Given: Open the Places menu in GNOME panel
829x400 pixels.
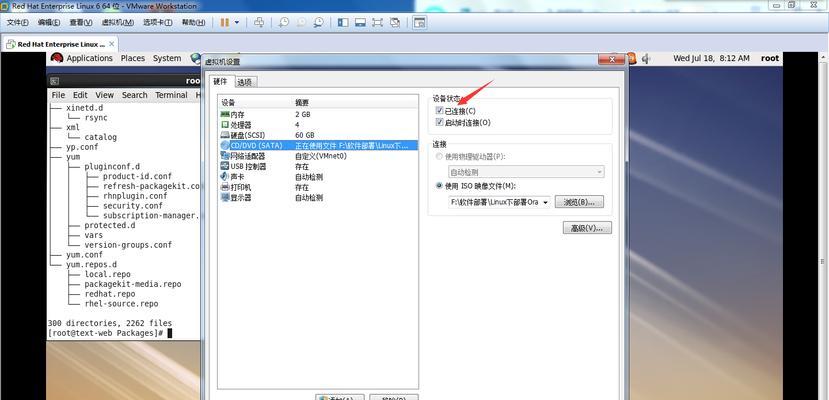Looking at the screenshot, I should [133, 58].
